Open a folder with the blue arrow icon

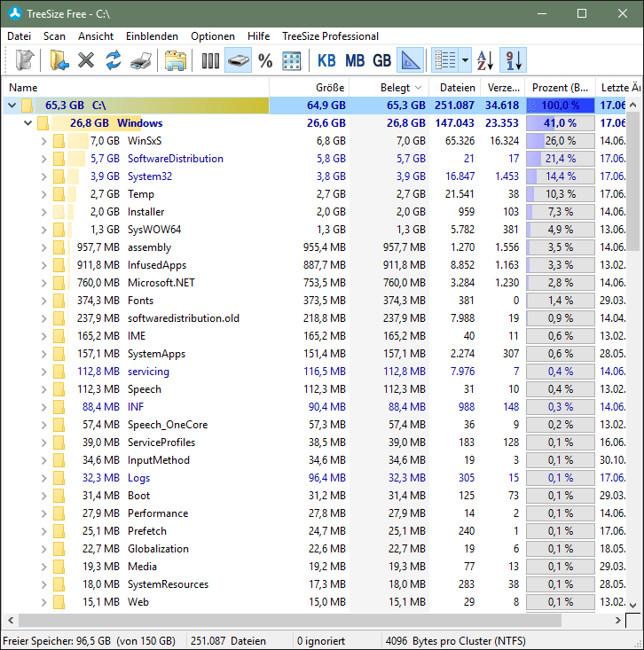(59, 60)
